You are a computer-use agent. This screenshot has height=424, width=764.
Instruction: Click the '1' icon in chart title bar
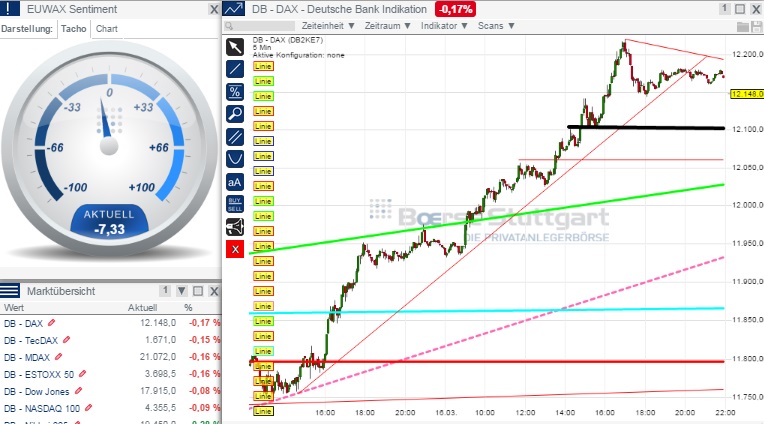click(725, 9)
